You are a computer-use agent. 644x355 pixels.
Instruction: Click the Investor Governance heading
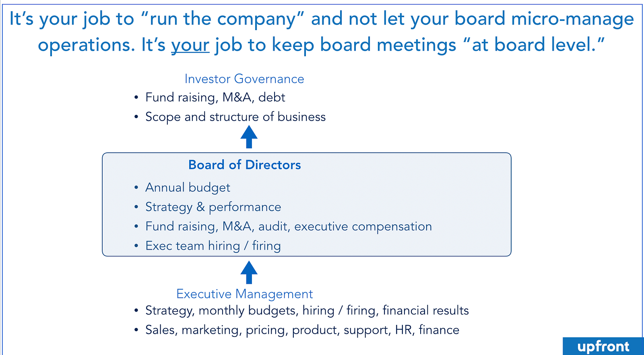(x=244, y=79)
